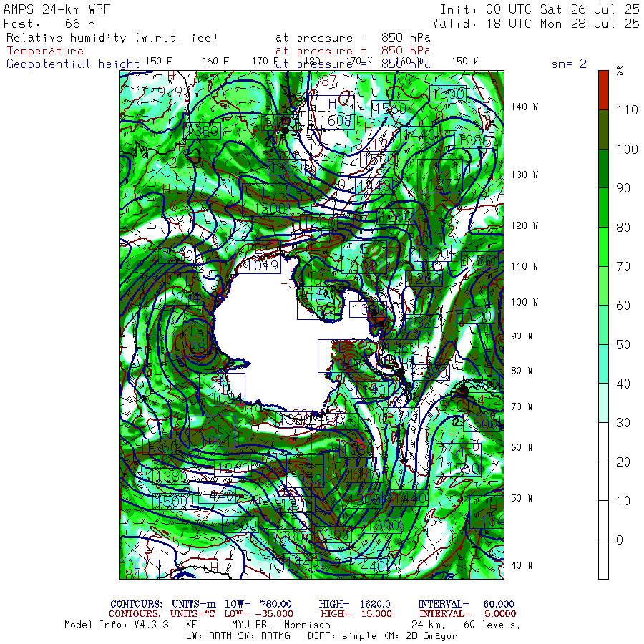
Task: Click the red 'HIGH= 15.000' temperature value
Action: (356, 614)
